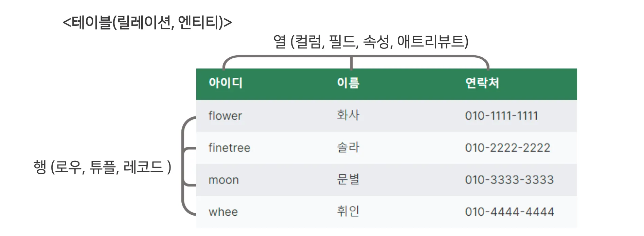Viewport: 644px width, 236px height.
Task: Select phone number 010-2222-2222
Action: [507, 148]
